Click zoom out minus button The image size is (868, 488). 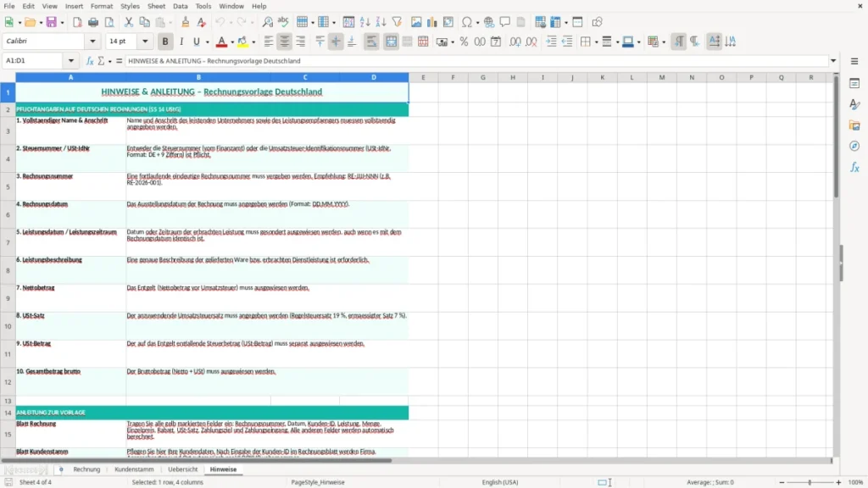(x=782, y=482)
